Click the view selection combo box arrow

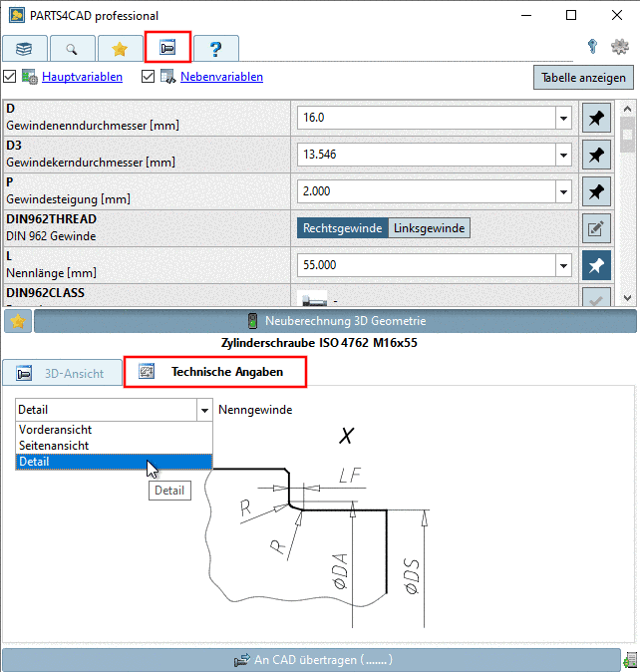[x=204, y=410]
